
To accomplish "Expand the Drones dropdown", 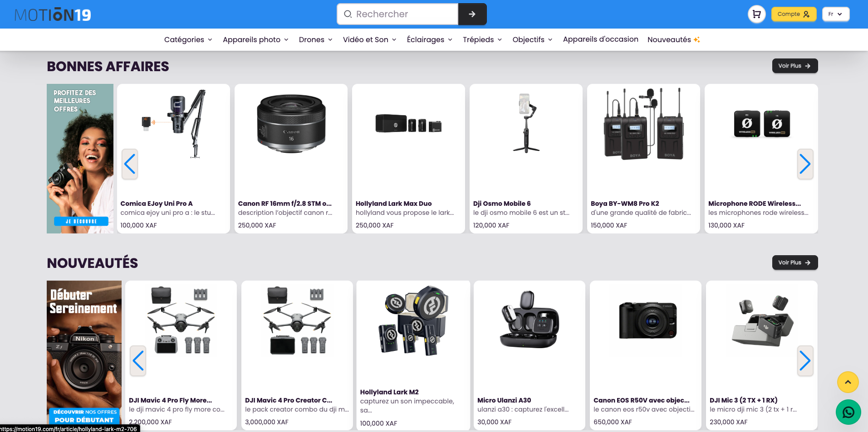I will (x=315, y=40).
